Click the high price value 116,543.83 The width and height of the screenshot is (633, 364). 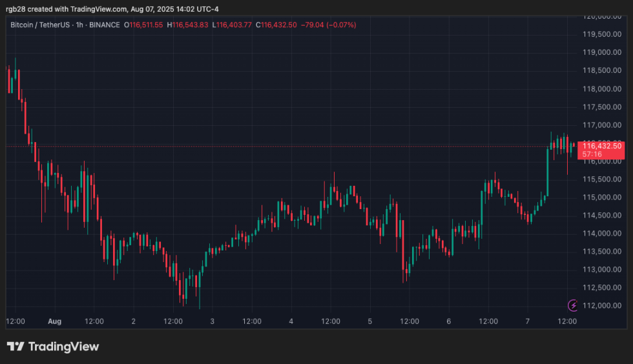click(x=191, y=25)
